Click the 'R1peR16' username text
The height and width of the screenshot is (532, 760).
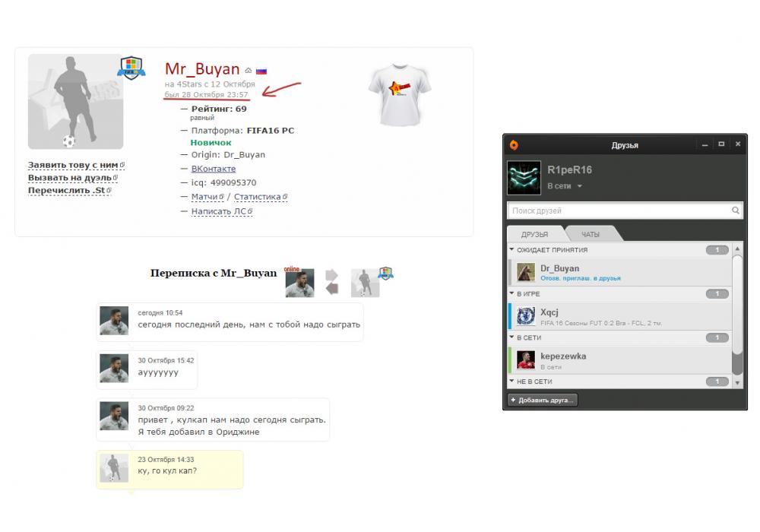pos(569,170)
